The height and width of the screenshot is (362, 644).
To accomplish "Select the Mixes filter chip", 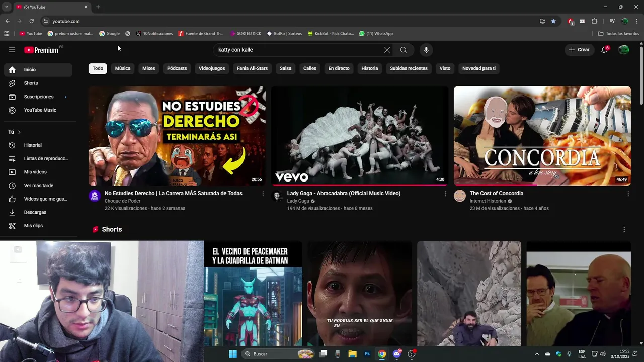I will [x=149, y=68].
